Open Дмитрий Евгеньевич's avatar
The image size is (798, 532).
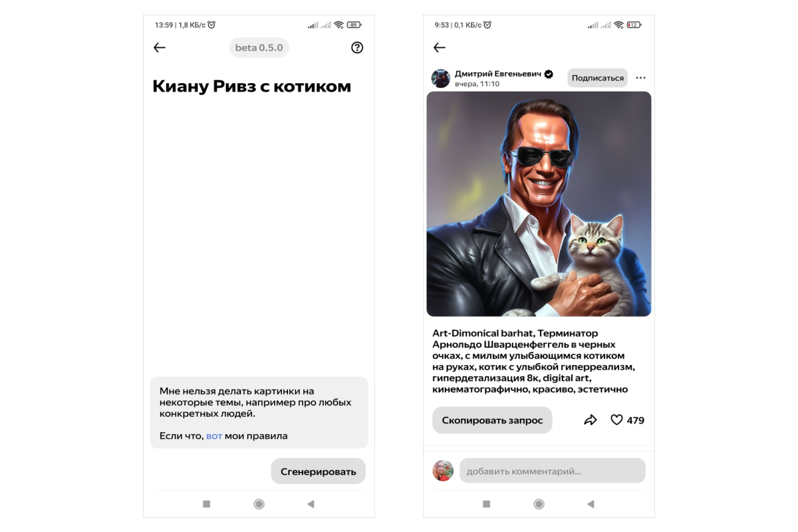pos(441,78)
